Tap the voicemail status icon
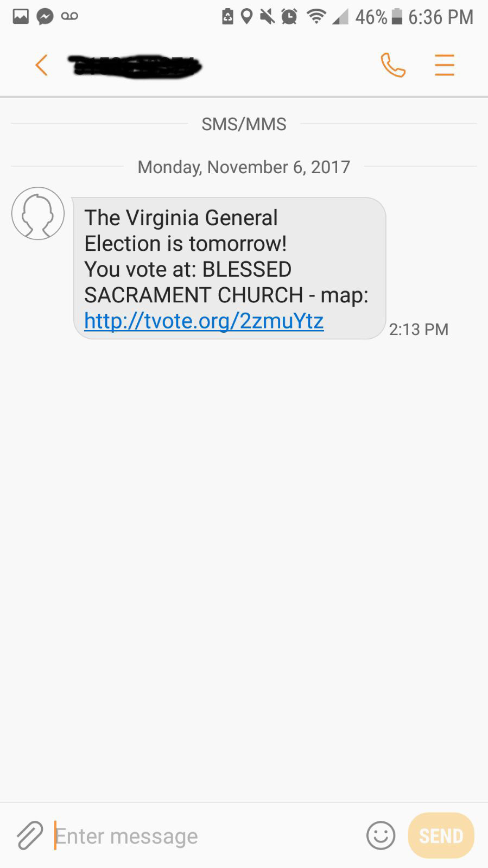 69,17
